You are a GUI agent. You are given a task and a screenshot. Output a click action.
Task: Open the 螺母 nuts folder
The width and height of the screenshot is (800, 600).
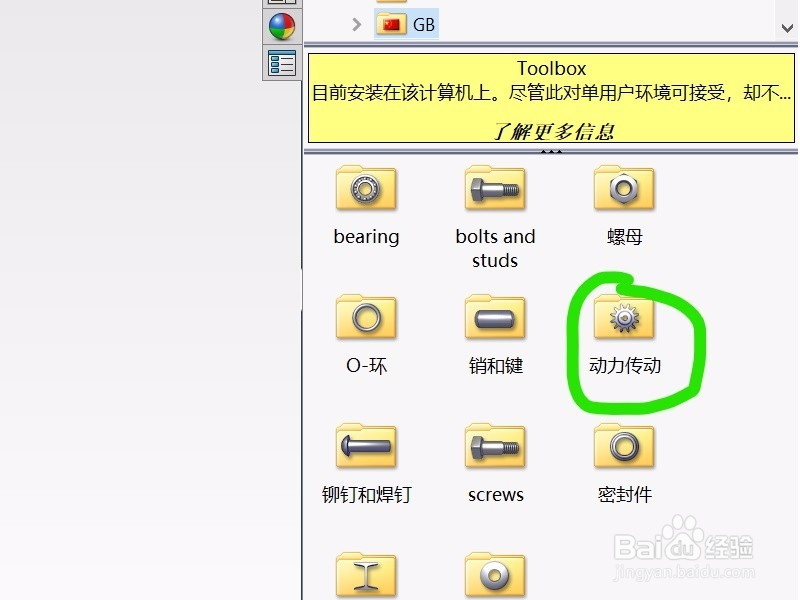(624, 188)
